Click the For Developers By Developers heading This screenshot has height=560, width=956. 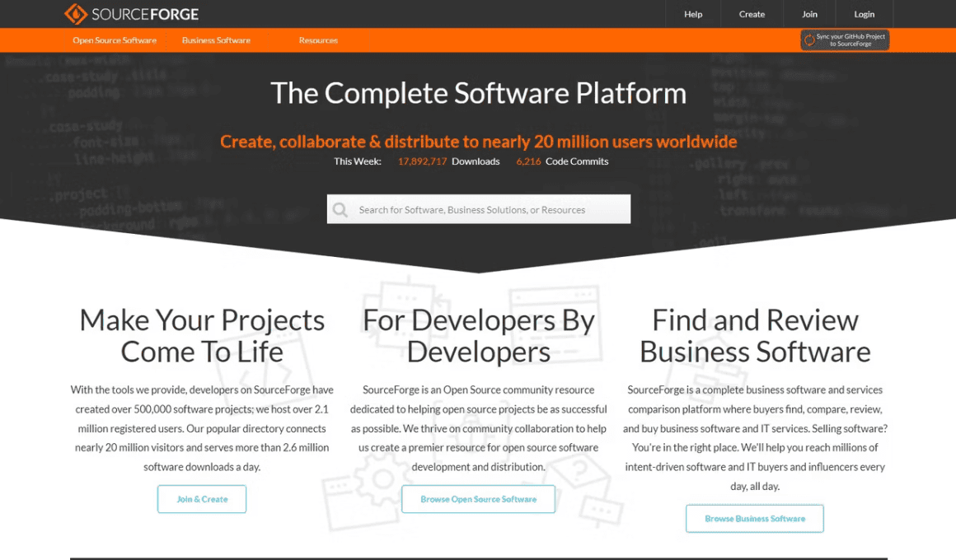(x=479, y=336)
